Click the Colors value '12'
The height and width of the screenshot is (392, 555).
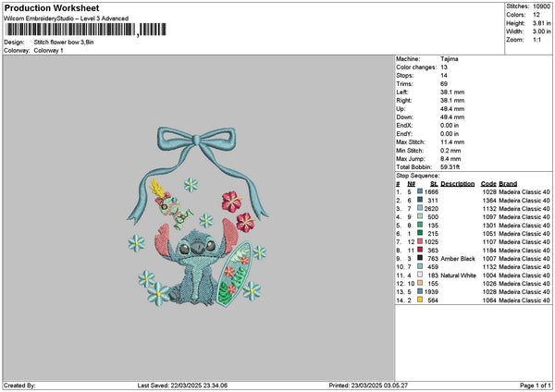[x=536, y=15]
